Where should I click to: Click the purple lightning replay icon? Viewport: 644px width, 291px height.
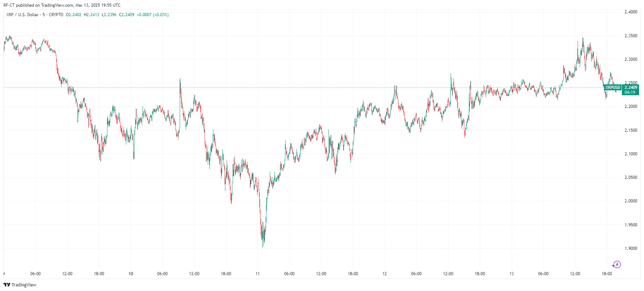point(617,265)
